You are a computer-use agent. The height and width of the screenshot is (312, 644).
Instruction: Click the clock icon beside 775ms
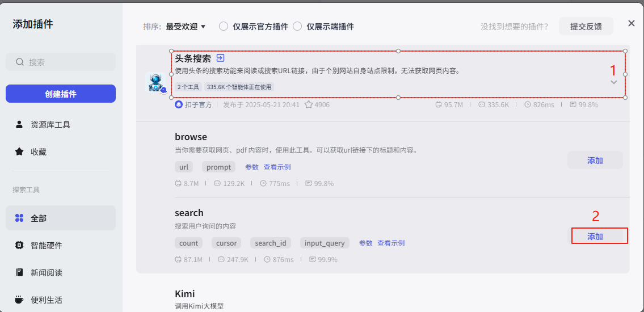(x=263, y=183)
